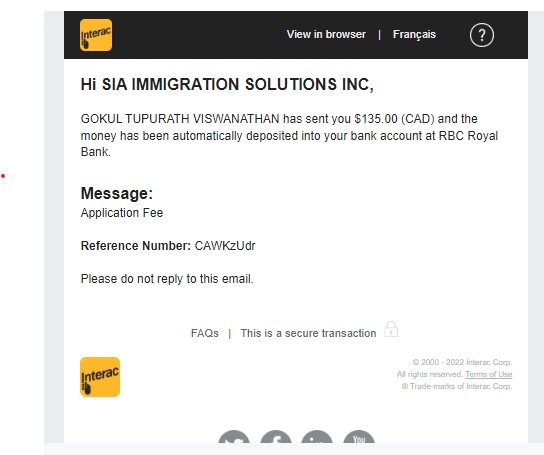This screenshot has height=455, width=544.
Task: Click the Interac Corp copyright line
Action: (462, 362)
